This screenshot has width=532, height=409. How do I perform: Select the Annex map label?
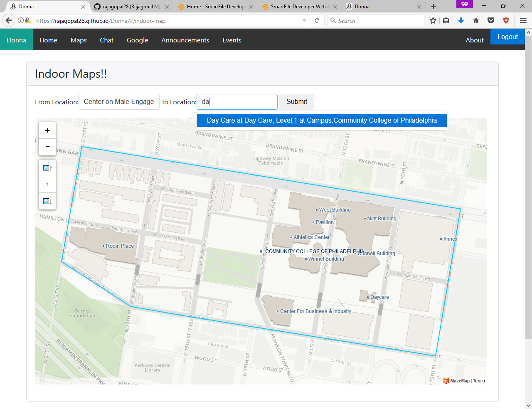coord(450,239)
